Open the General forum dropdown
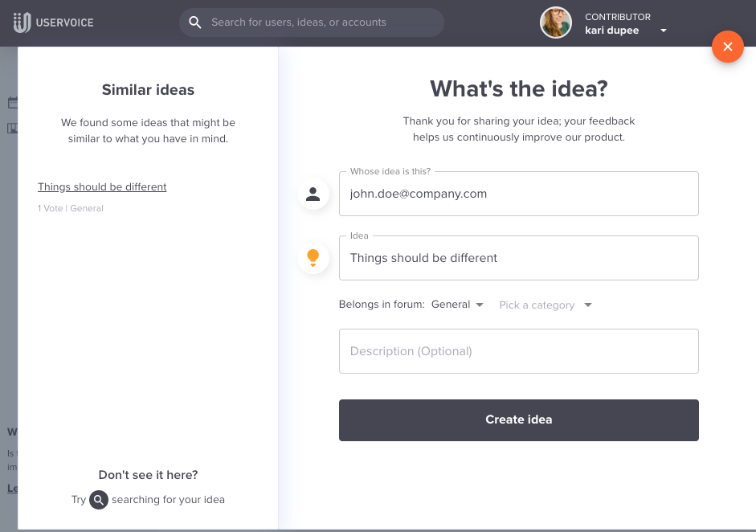 457,305
